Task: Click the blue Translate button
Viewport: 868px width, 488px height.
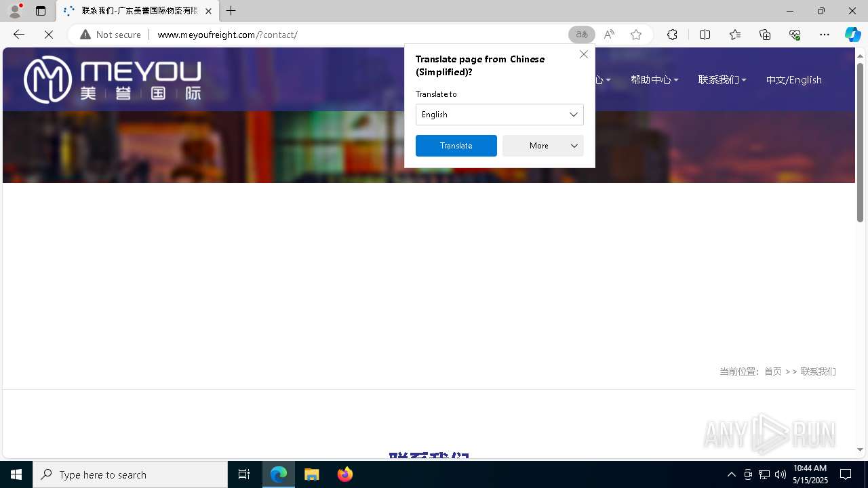Action: (x=456, y=146)
